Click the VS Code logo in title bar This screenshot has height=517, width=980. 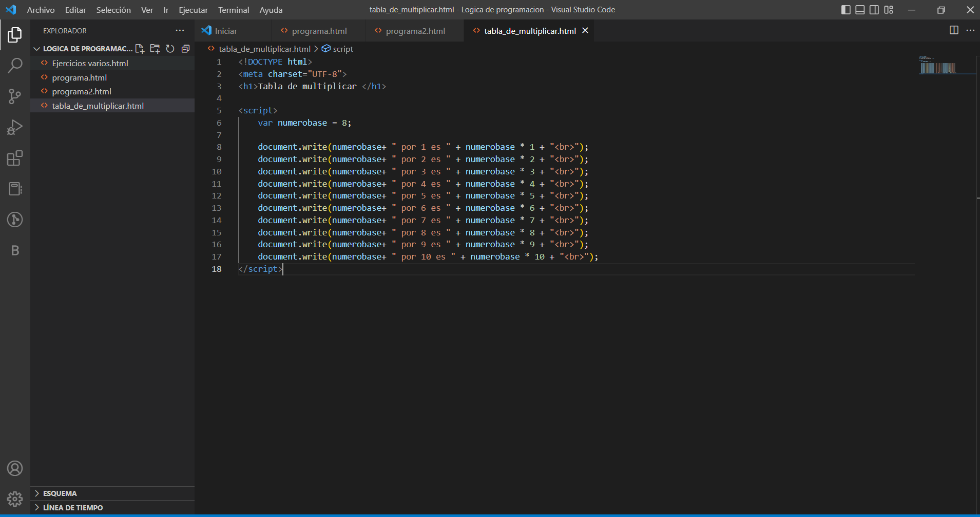[x=11, y=10]
